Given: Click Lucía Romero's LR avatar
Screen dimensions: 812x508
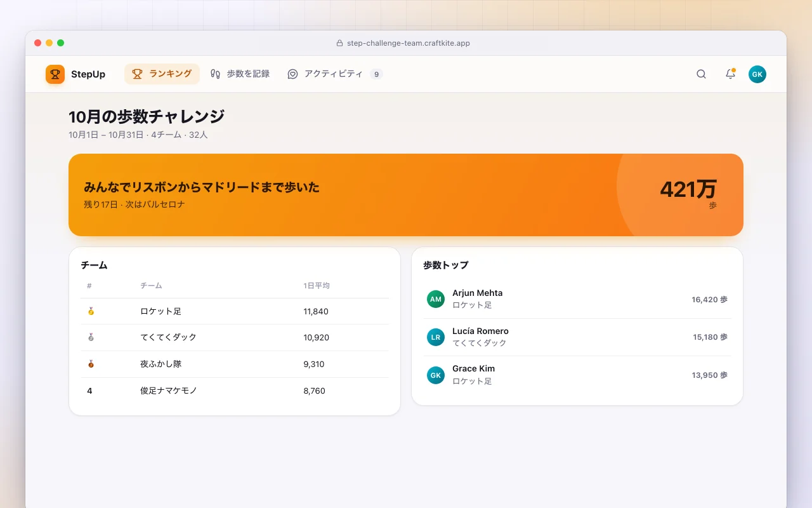Looking at the screenshot, I should (x=436, y=337).
